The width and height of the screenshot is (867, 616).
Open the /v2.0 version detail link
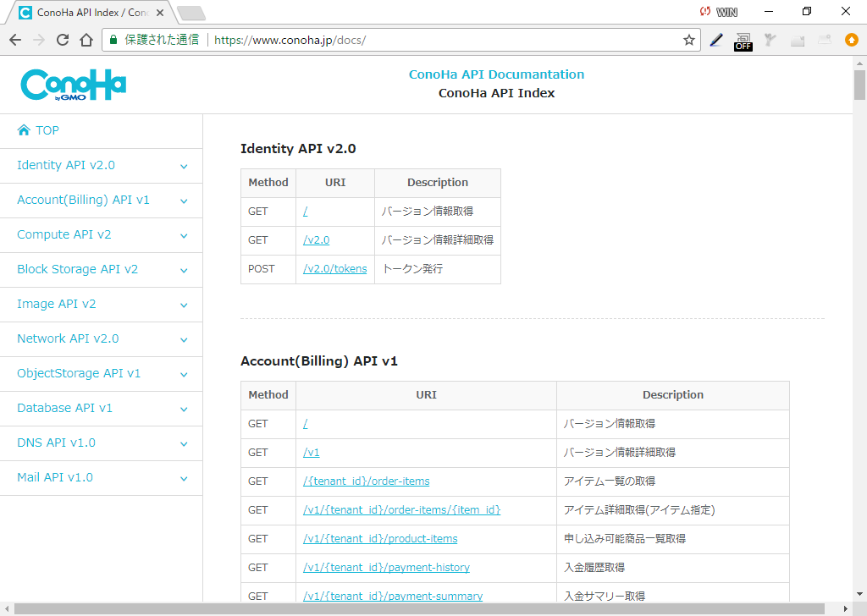[x=317, y=240]
